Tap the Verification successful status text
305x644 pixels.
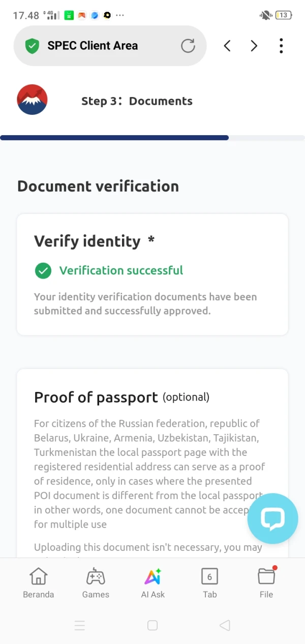[x=121, y=270]
